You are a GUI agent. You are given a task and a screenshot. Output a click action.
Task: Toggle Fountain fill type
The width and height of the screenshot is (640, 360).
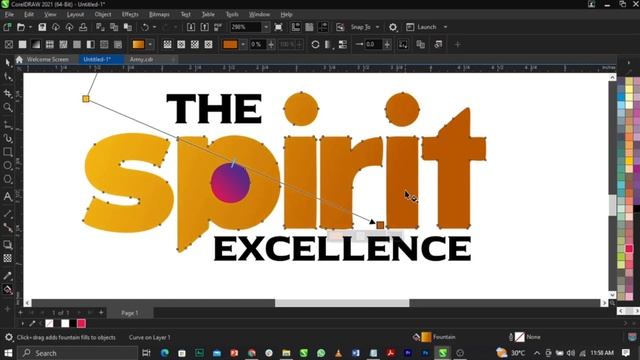[x=36, y=44]
